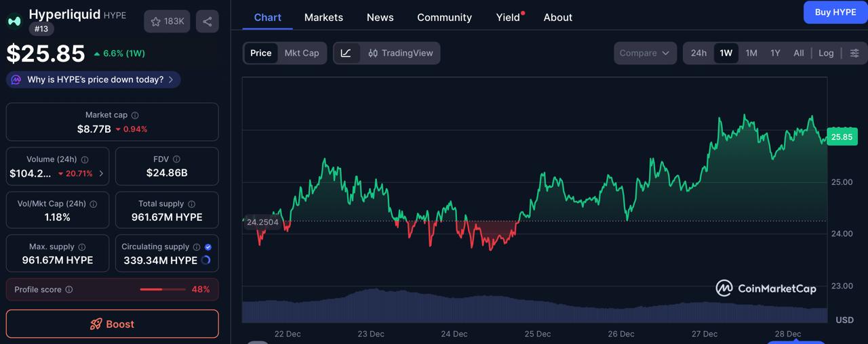Click the share icon next to watchlist
This screenshot has width=868, height=344.
tap(207, 22)
